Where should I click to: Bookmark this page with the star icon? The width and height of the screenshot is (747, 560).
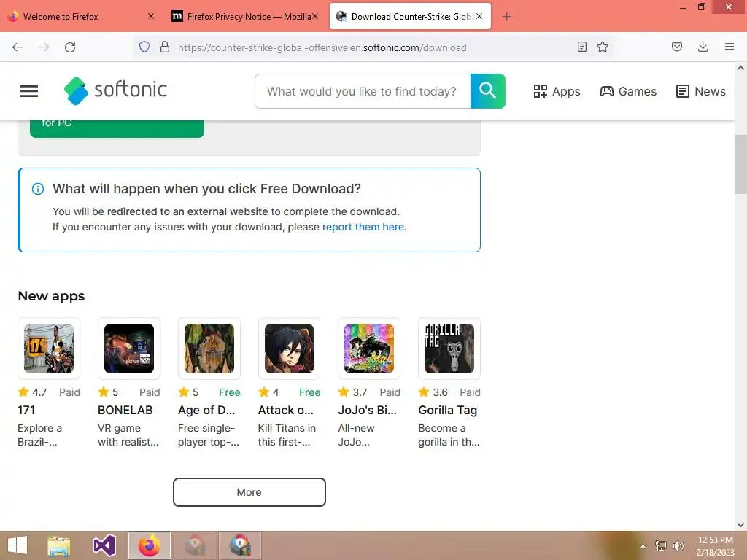tap(603, 47)
